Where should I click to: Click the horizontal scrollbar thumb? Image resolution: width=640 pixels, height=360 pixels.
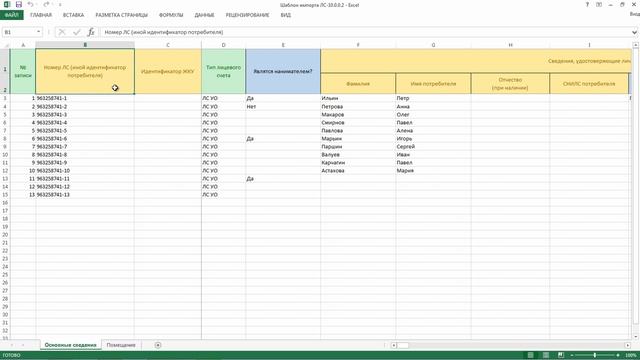point(403,345)
